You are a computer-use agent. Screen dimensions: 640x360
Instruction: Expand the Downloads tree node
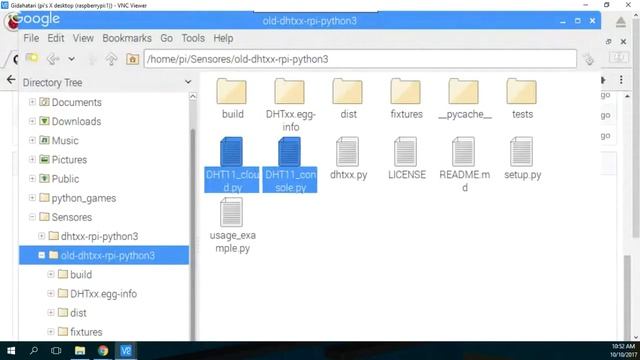pos(32,121)
